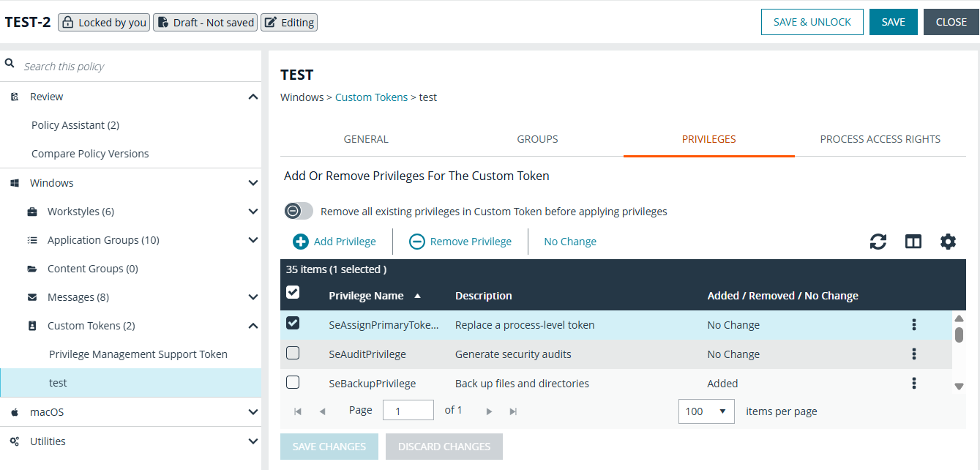
Task: Collapse the Review section chevron
Action: 253,97
